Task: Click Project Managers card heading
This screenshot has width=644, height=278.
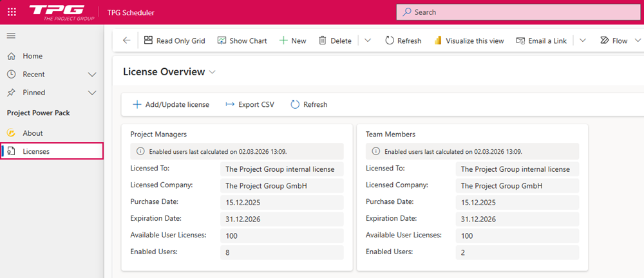Action: click(158, 134)
